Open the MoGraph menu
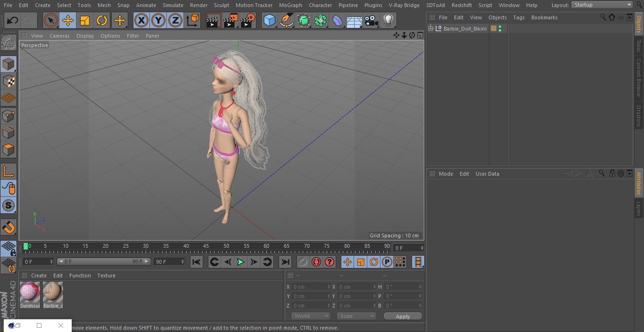 [290, 5]
